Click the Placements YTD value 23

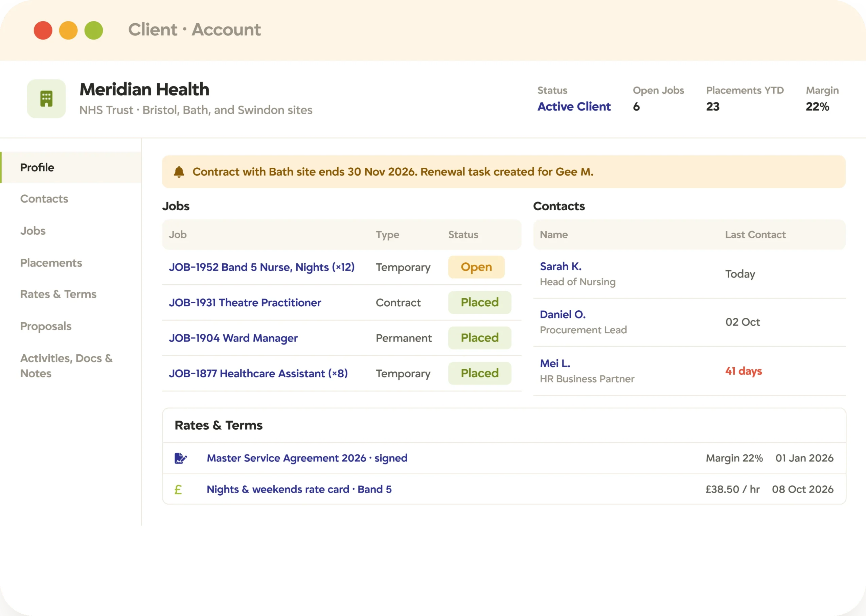click(713, 106)
